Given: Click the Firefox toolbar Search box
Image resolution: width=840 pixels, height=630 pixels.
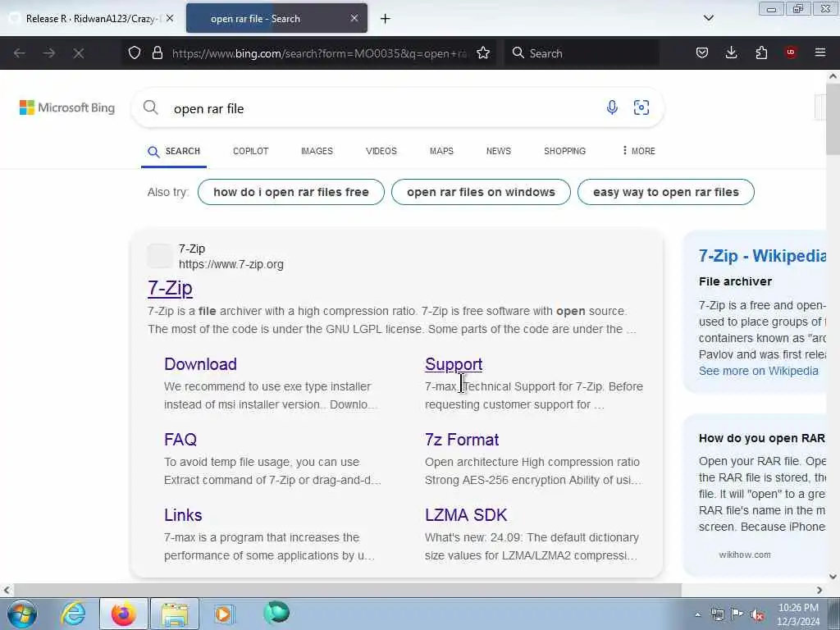Looking at the screenshot, I should pos(582,53).
